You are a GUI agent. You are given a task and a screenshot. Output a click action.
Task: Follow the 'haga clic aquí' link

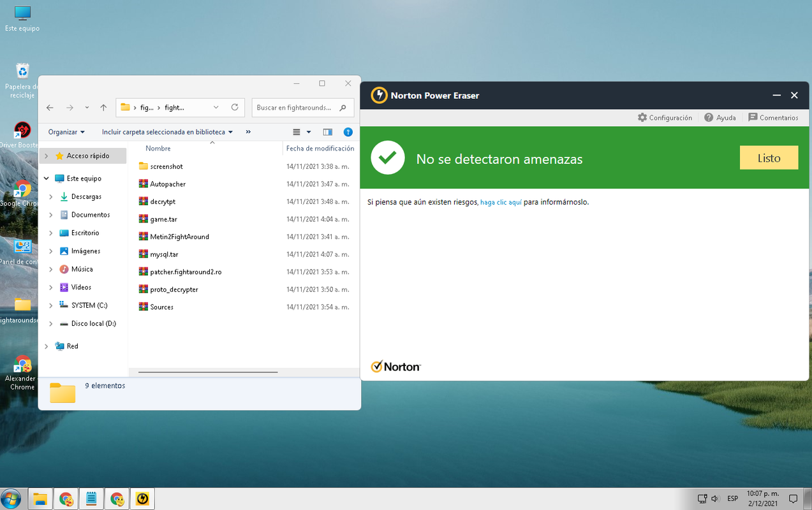(501, 202)
